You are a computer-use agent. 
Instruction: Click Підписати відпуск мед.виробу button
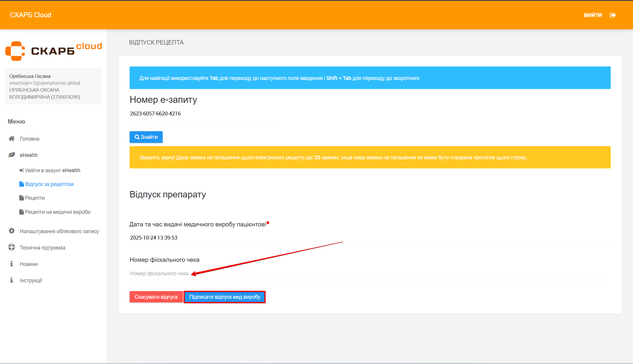[225, 297]
